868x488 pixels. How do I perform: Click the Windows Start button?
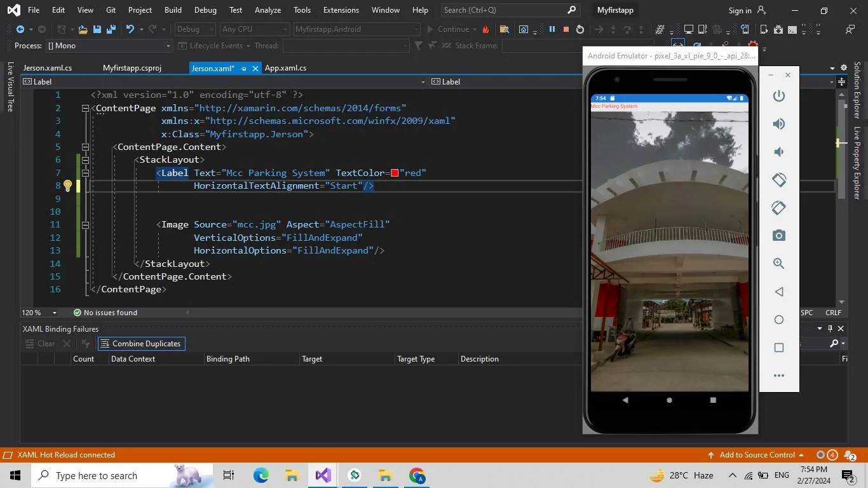point(15,475)
